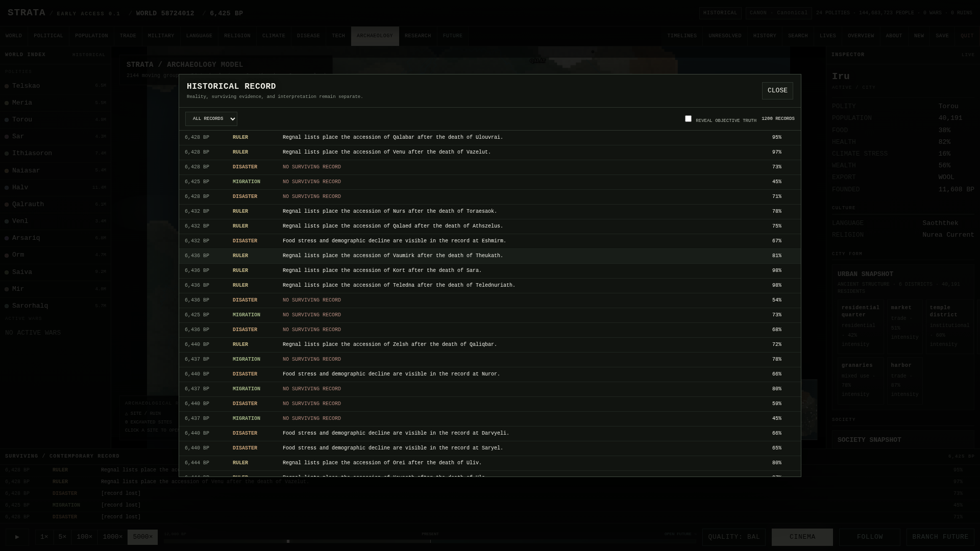Go to the Language tab
Screen dimensions: 980x551
point(199,36)
